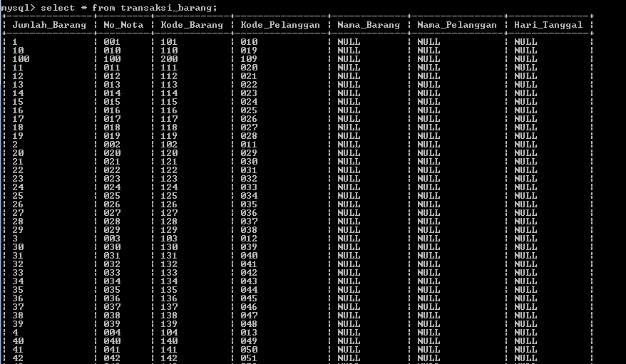
Task: Click Kode_Pelanggan value 050
Action: pos(249,350)
